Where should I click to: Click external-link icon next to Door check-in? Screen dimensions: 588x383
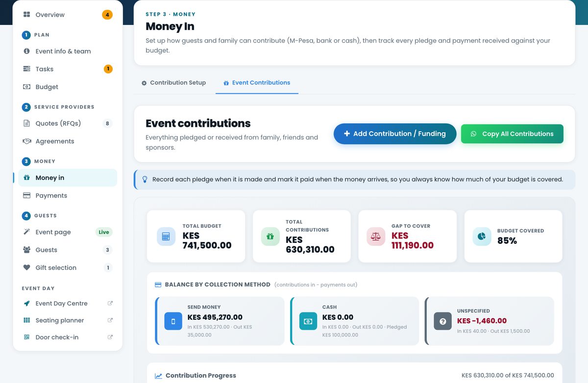click(110, 337)
